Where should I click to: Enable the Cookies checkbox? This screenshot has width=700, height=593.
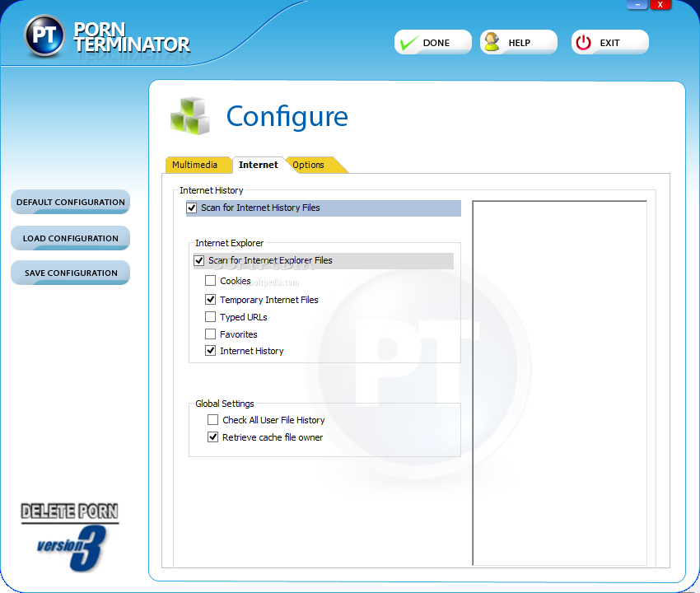[x=210, y=281]
